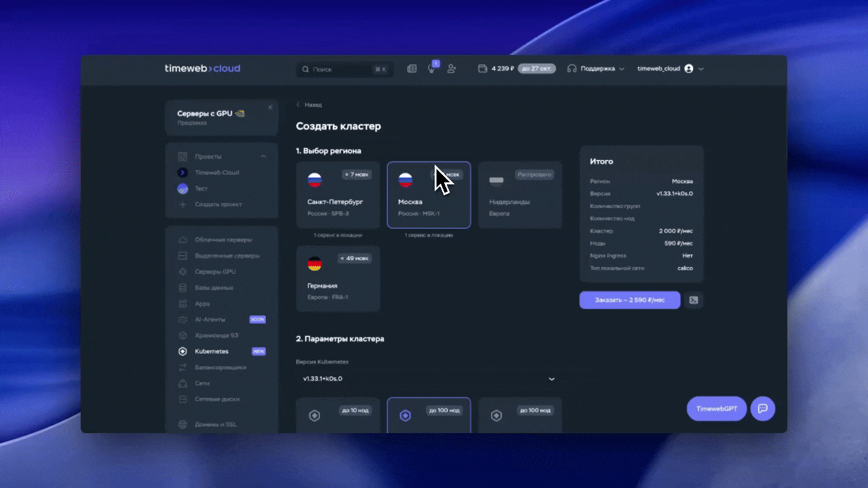Go to Балансировщики

pyautogui.click(x=220, y=367)
